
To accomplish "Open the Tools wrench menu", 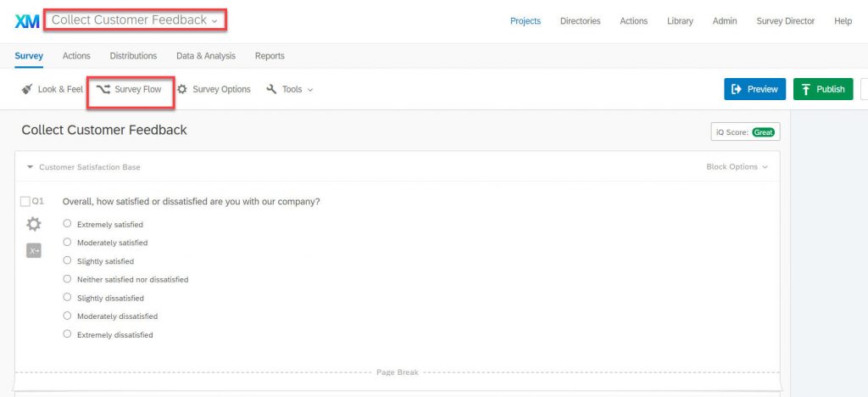I will coord(290,89).
